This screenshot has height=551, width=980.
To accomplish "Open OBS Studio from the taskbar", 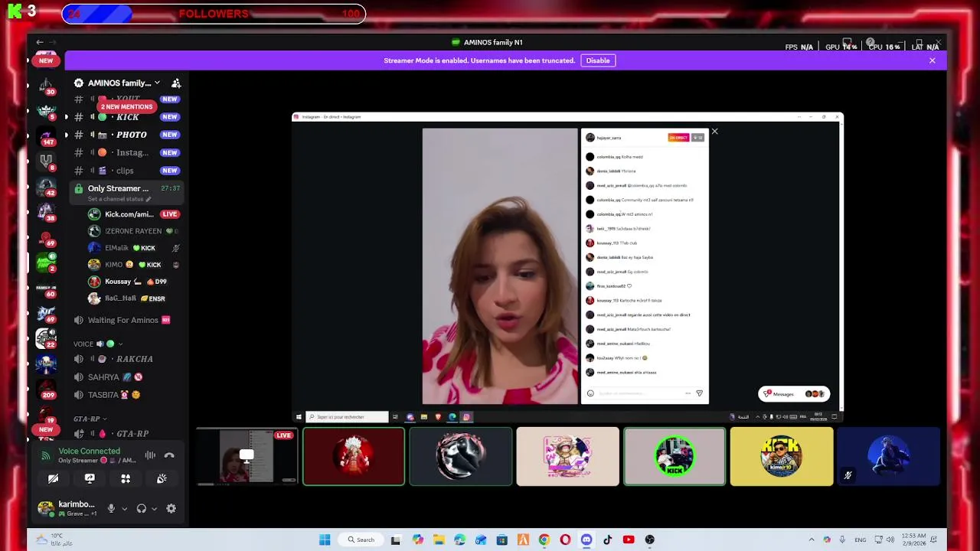I will (650, 540).
